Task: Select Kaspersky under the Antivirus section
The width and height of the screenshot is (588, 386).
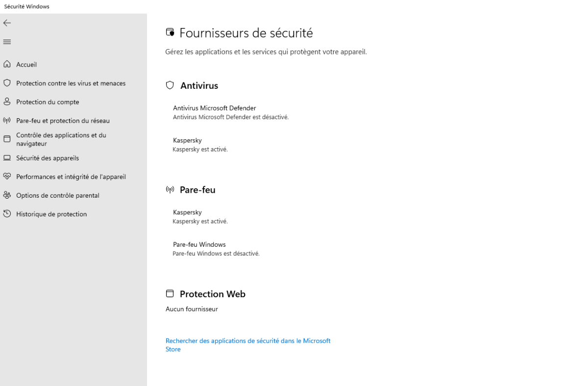Action: tap(187, 140)
